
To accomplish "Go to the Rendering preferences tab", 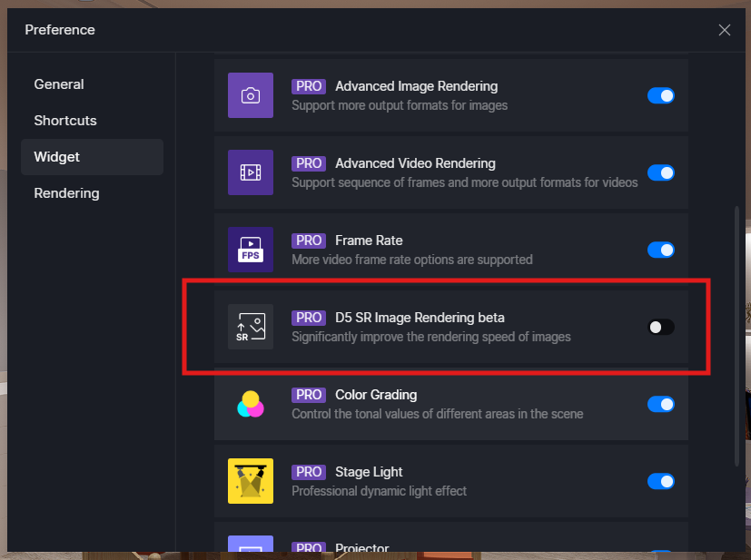I will [x=66, y=193].
